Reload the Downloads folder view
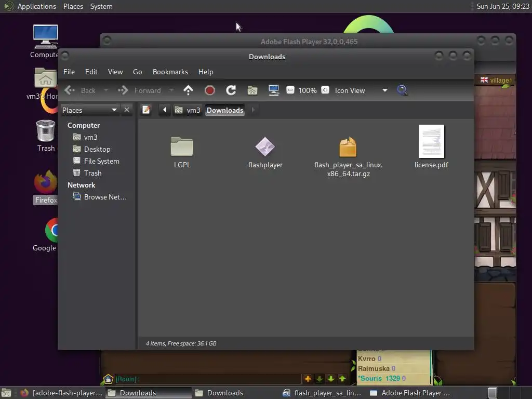 click(x=231, y=90)
